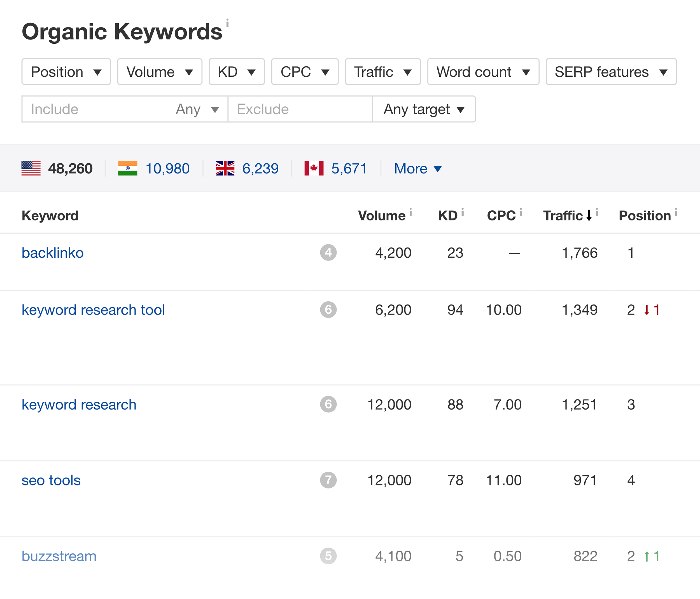Viewport: 700px width, 599px height.
Task: Sort table by Position column header
Action: click(x=645, y=215)
